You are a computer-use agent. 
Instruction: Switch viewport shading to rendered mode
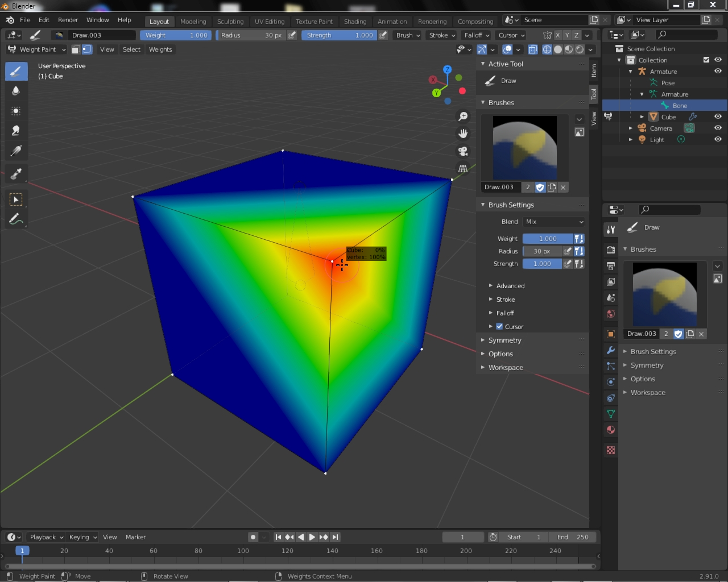coord(580,49)
